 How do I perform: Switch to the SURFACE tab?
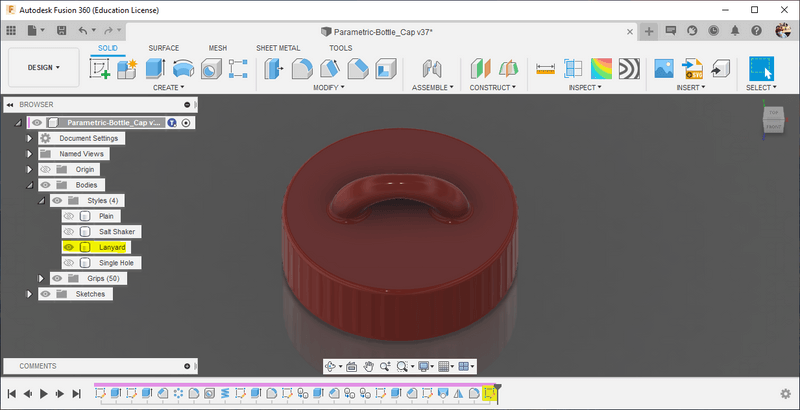tap(164, 48)
